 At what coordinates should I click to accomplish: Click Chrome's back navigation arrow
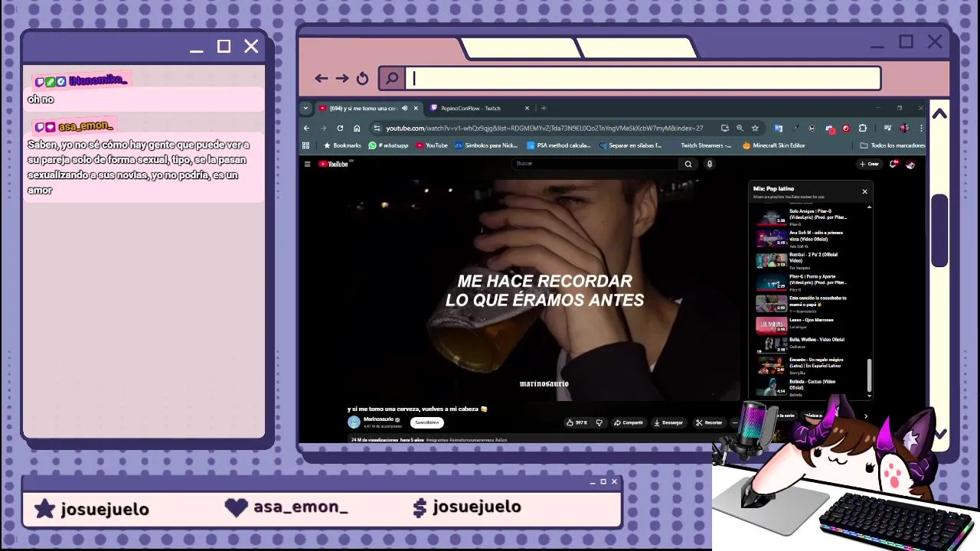point(307,128)
